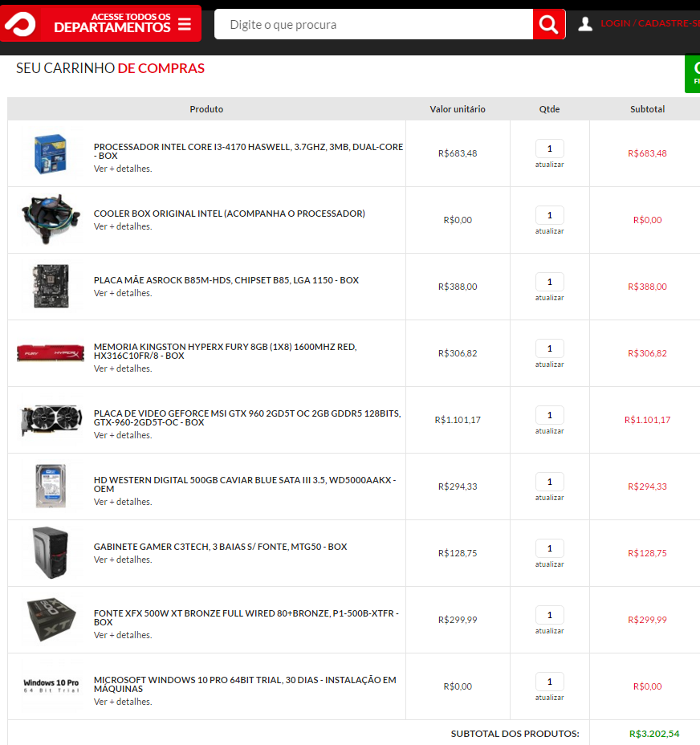Screen dimensions: 700x745
Task: Focus the 'Digite o que procura' search field
Action: point(374,24)
